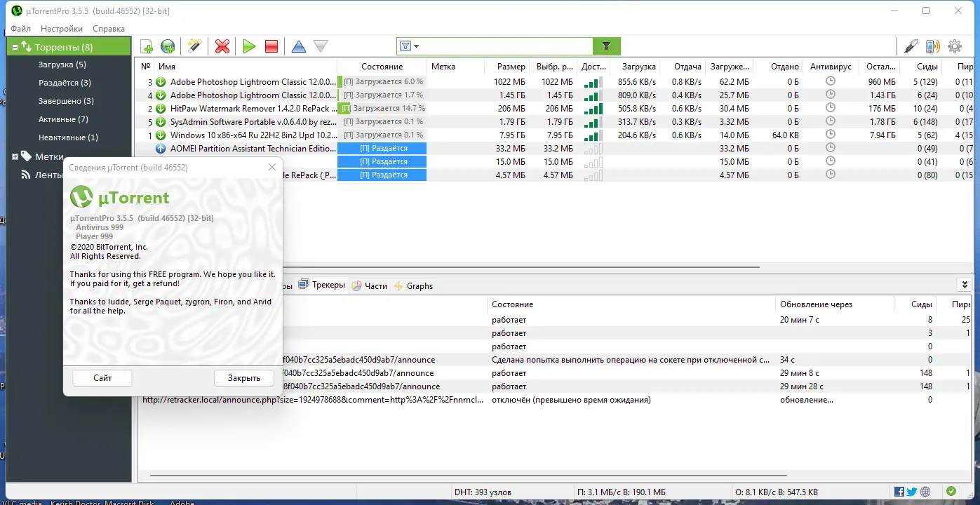Screen dimensions: 980x505
Task: Collapse the Торренты (8) tree group
Action: pos(15,47)
